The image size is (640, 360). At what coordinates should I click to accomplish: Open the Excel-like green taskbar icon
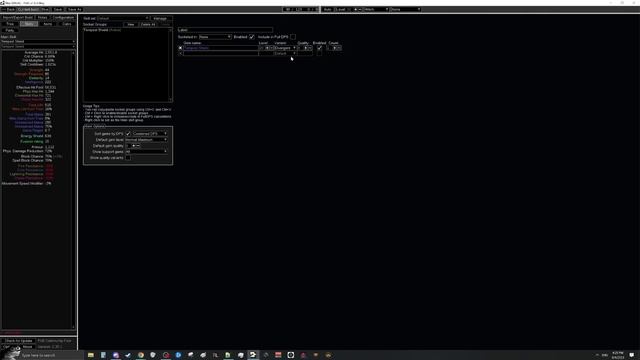pyautogui.click(x=228, y=355)
